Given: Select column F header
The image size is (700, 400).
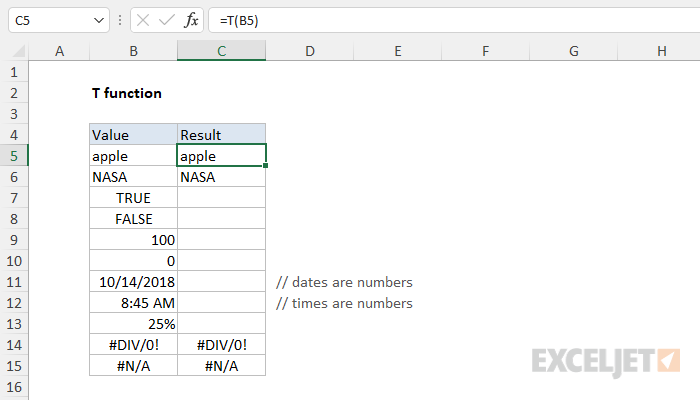Looking at the screenshot, I should [486, 51].
